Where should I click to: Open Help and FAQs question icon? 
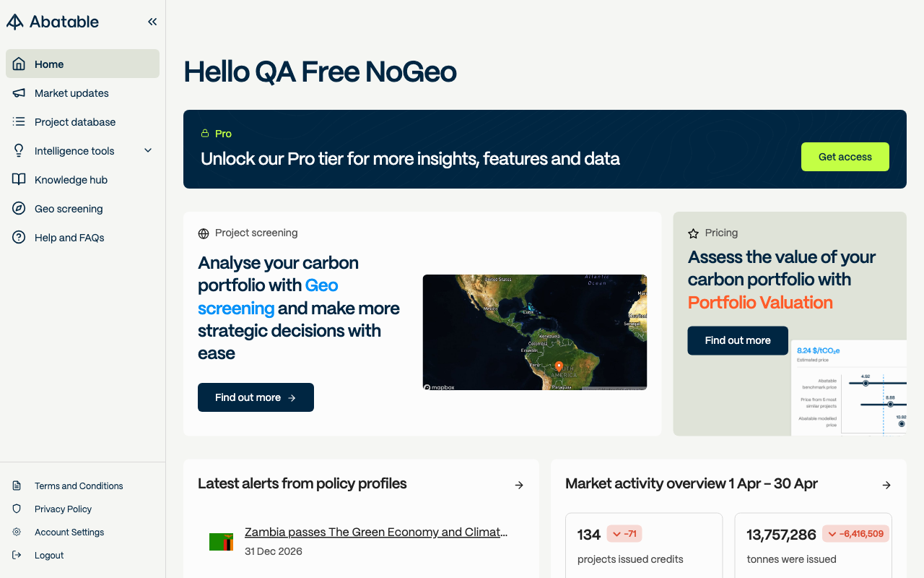pos(19,238)
